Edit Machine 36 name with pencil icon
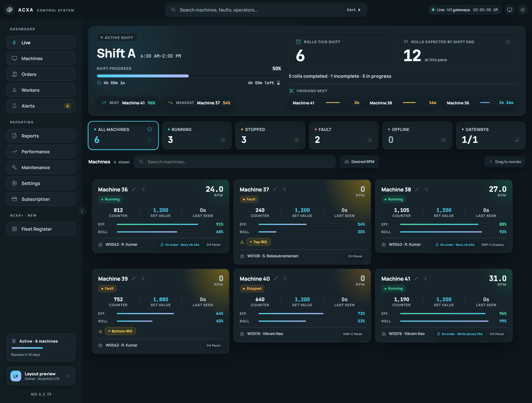The height and width of the screenshot is (403, 532). pos(134,189)
